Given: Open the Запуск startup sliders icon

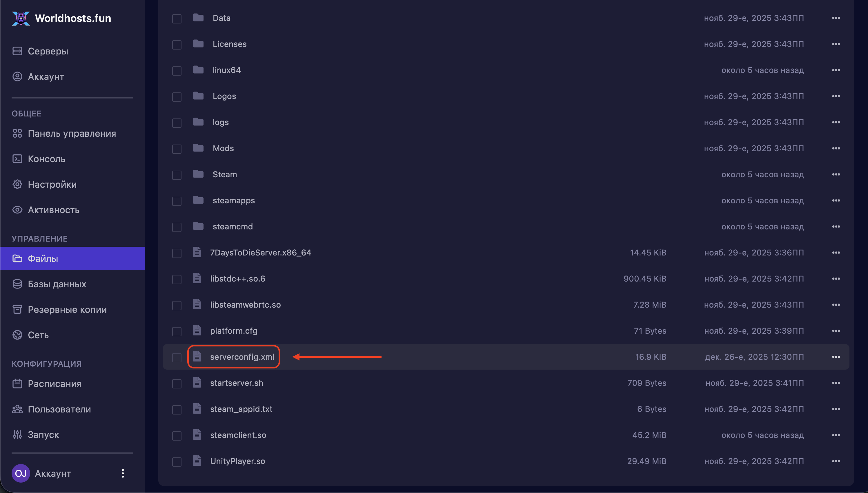Looking at the screenshot, I should (x=17, y=434).
